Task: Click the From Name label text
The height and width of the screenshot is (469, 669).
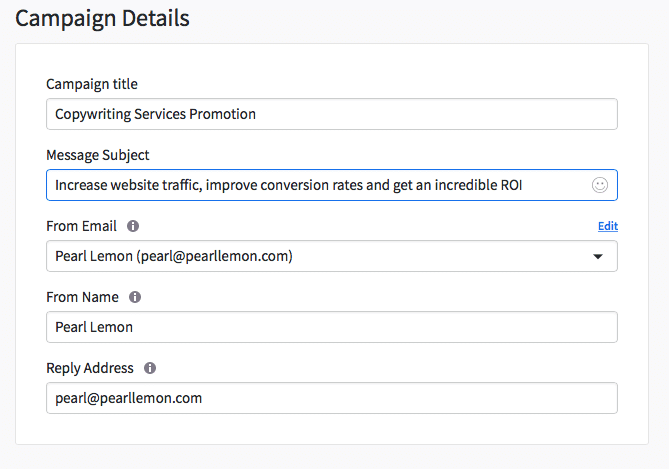Action: pos(82,297)
